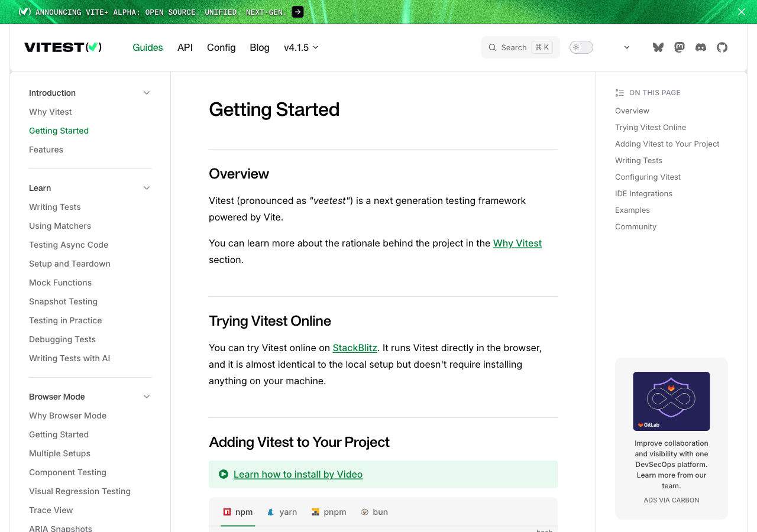Open Setup and Teardown sidebar page

pyautogui.click(x=70, y=264)
